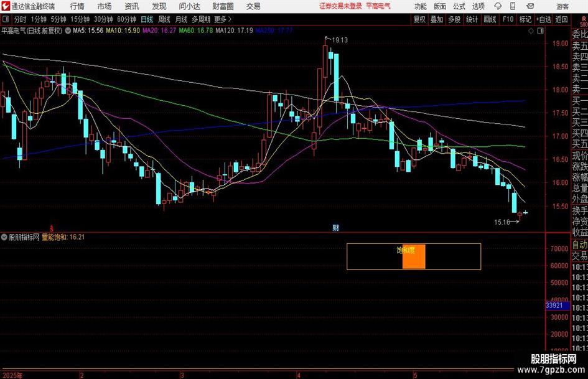The width and height of the screenshot is (588, 379).
Task: Click the 19.13 high price label
Action: pos(340,40)
